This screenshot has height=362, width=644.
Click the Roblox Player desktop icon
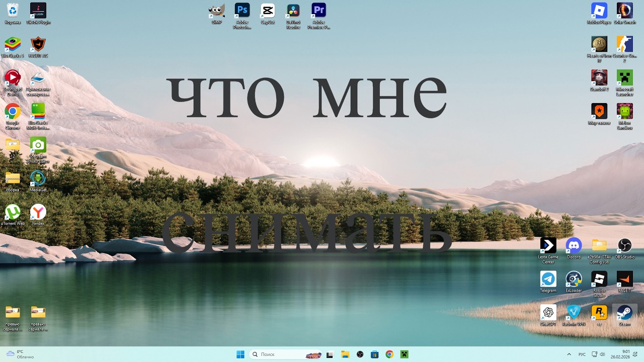click(x=599, y=14)
